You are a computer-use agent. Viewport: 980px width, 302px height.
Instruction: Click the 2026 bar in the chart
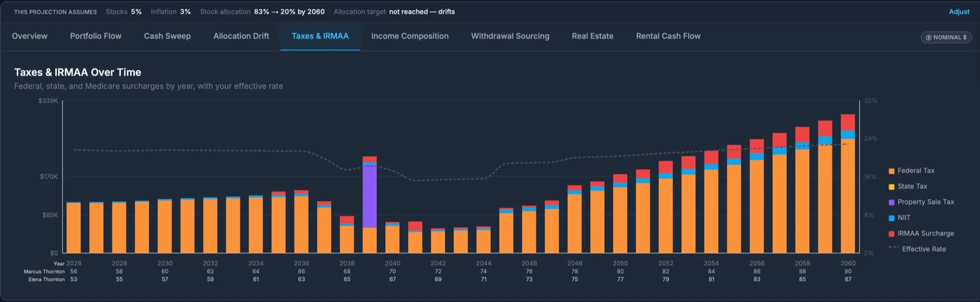73,227
